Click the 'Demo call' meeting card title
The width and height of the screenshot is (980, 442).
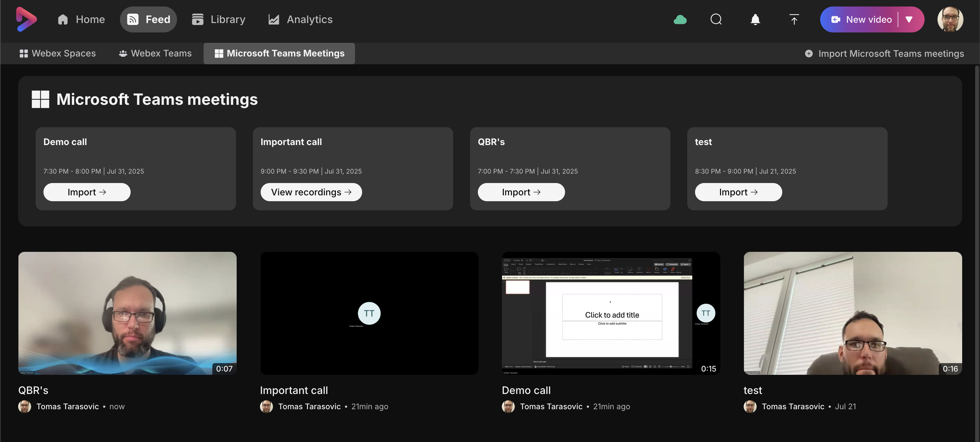[x=65, y=142]
